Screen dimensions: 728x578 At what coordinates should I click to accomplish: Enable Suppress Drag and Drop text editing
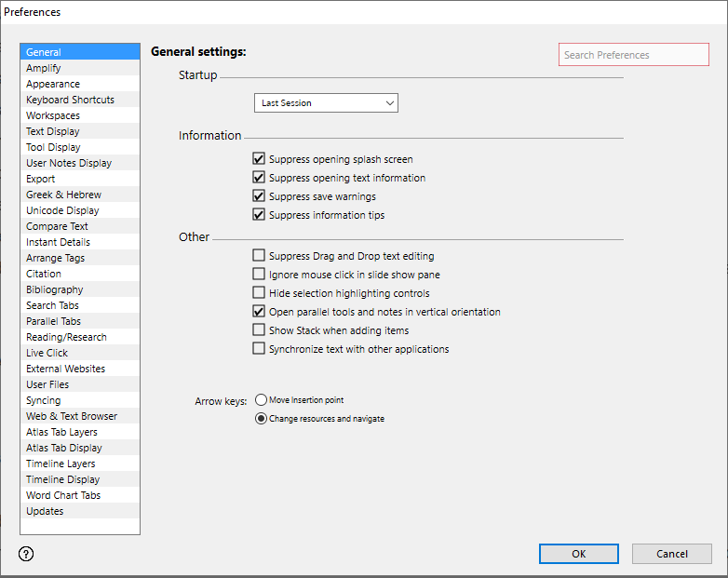pos(259,256)
